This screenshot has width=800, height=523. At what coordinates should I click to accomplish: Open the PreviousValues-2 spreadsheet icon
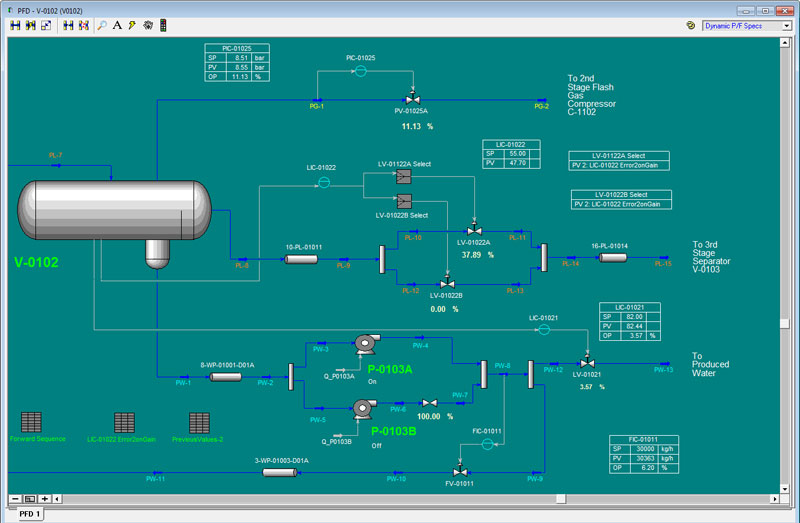[x=198, y=422]
